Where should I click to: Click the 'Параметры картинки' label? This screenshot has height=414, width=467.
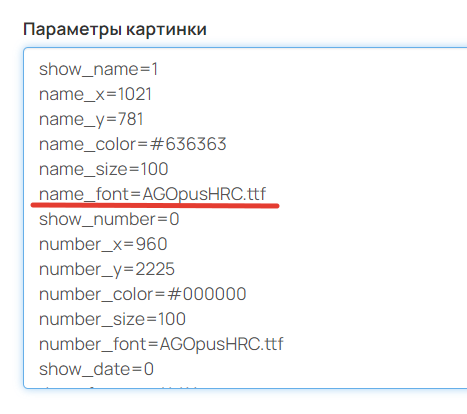[x=115, y=30]
